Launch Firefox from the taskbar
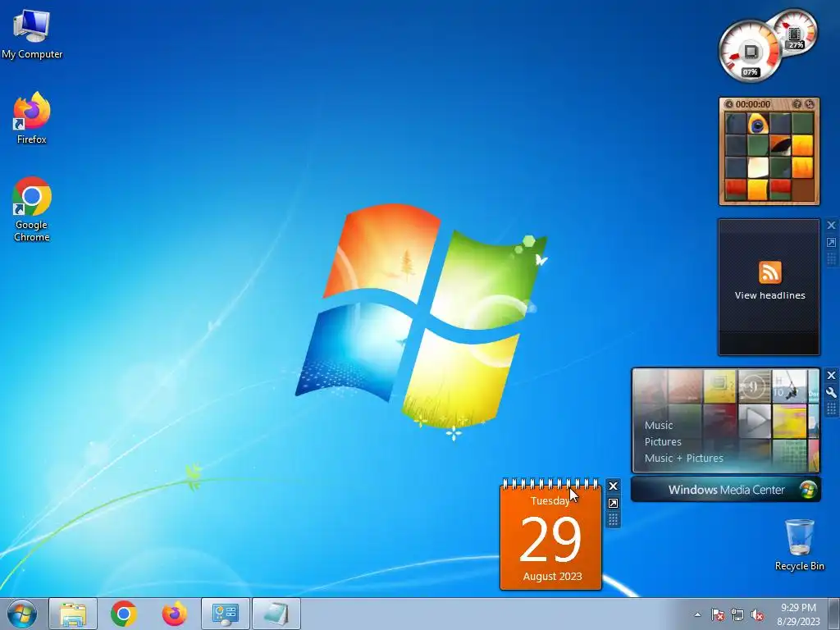840x630 pixels. (175, 614)
